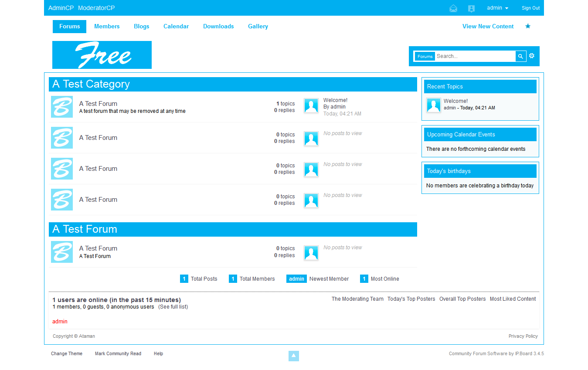The image size is (588, 370).
Task: Open advanced search gear icon
Action: coord(532,56)
